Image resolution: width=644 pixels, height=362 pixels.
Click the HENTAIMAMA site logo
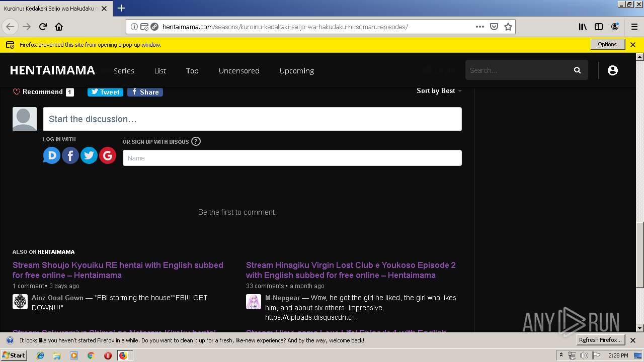pos(52,70)
